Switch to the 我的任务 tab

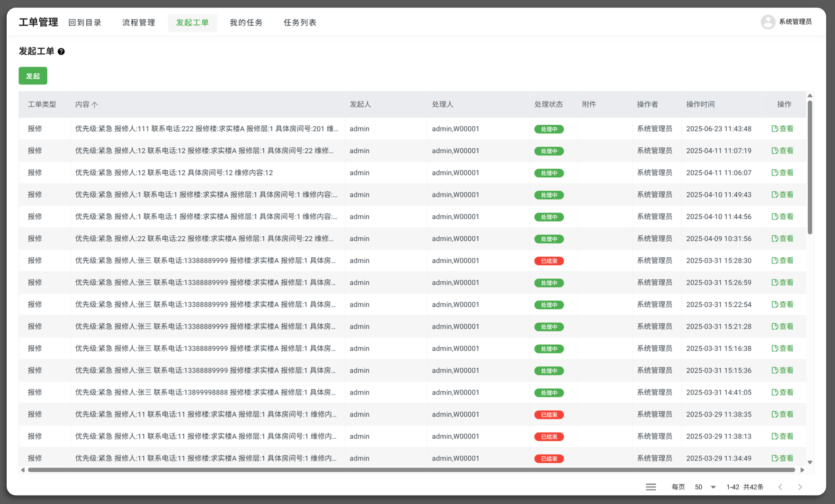(x=246, y=22)
